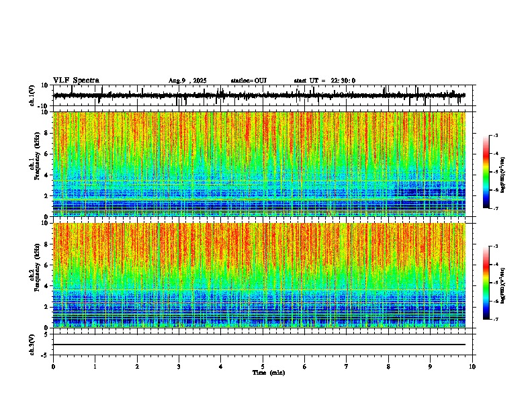Click the 'ch.1(V)' axis label
Image resolution: width=532 pixels, height=411 pixels.
point(32,95)
